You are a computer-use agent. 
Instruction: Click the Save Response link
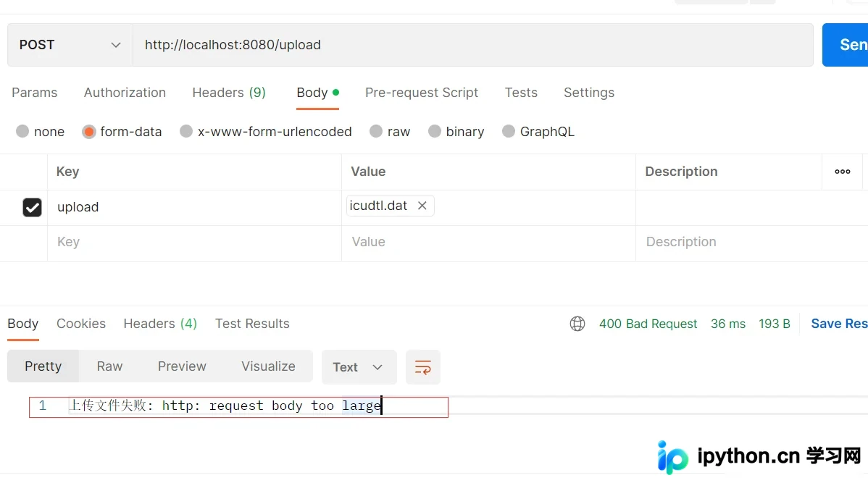839,324
